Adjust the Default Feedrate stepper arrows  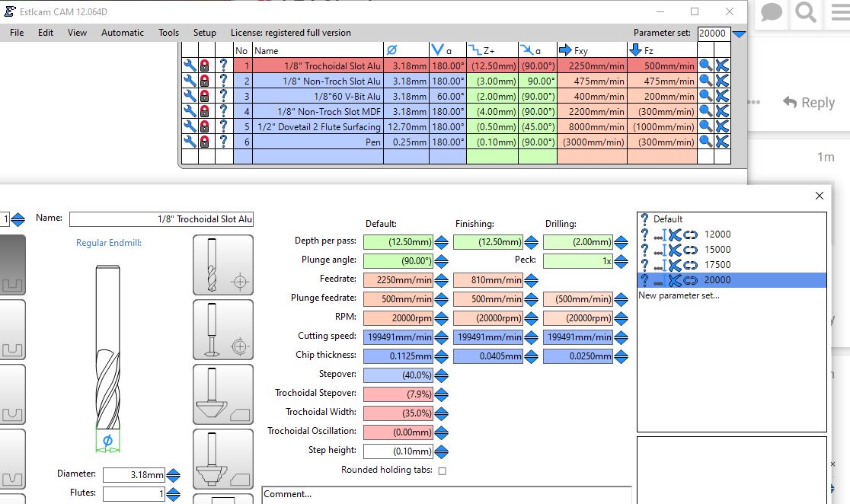coord(441,280)
